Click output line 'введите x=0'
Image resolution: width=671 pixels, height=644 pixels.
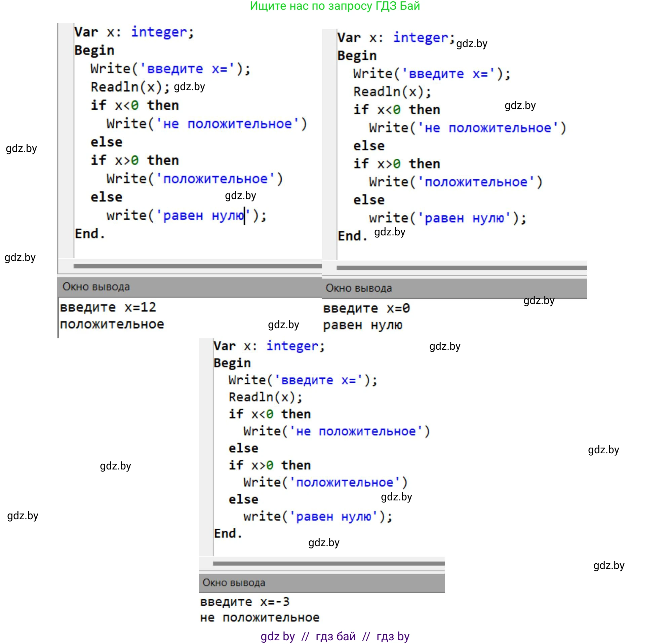click(366, 308)
